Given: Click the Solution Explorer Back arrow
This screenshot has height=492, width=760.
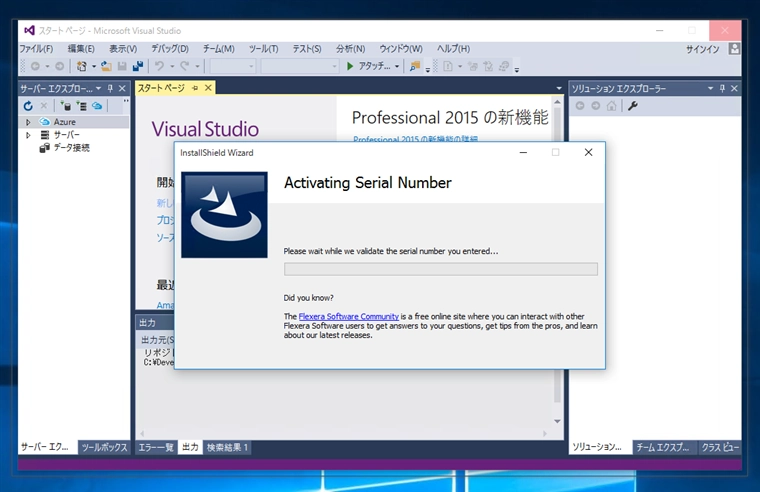Looking at the screenshot, I should pyautogui.click(x=580, y=106).
